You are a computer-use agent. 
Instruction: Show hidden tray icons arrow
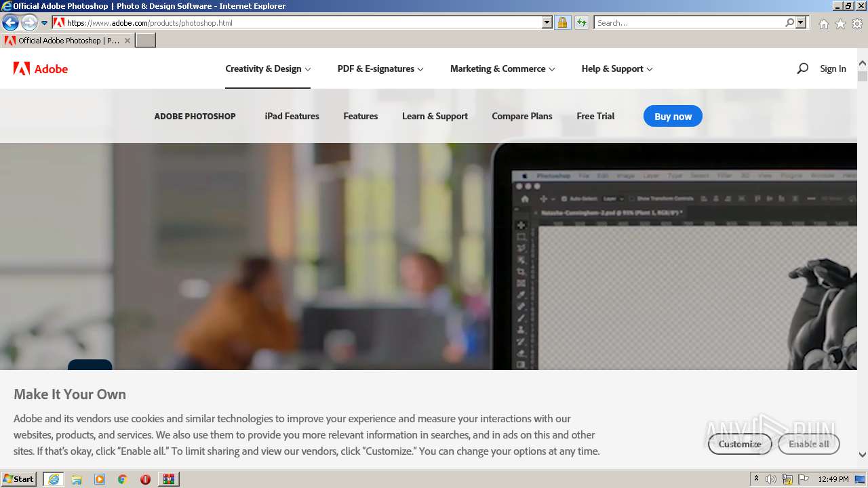point(756,479)
